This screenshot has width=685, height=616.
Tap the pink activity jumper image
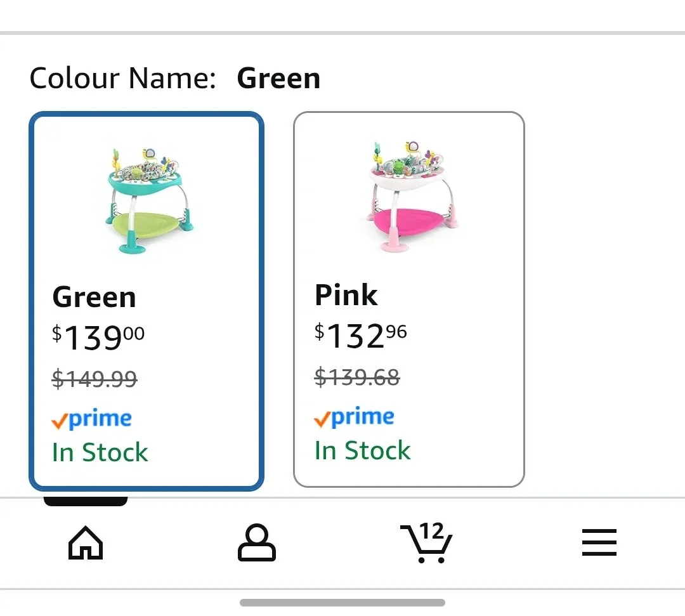410,196
